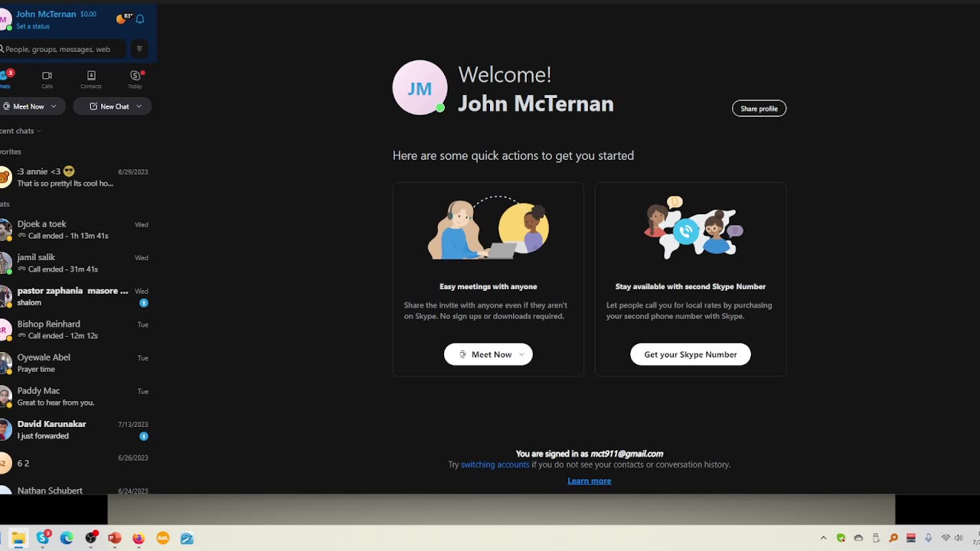The height and width of the screenshot is (551, 980).
Task: Click Stay available with second Skype Number heading
Action: pyautogui.click(x=691, y=286)
